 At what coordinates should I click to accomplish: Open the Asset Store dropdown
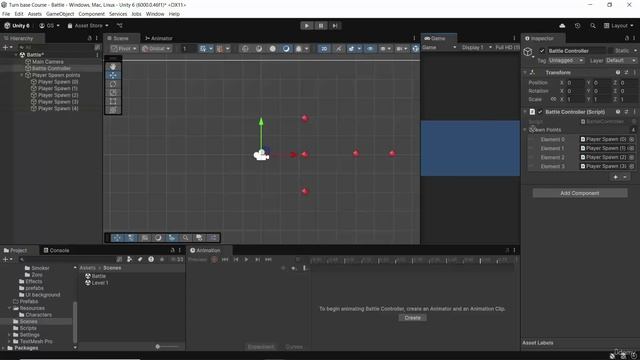click(88, 26)
